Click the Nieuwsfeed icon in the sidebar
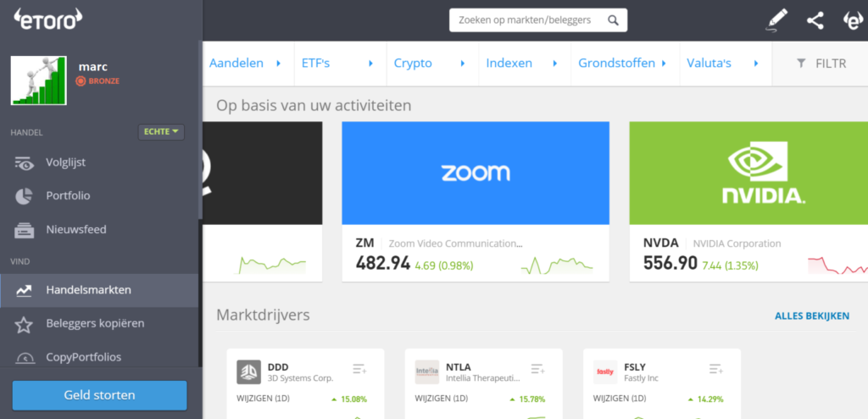This screenshot has width=868, height=419. click(x=25, y=230)
